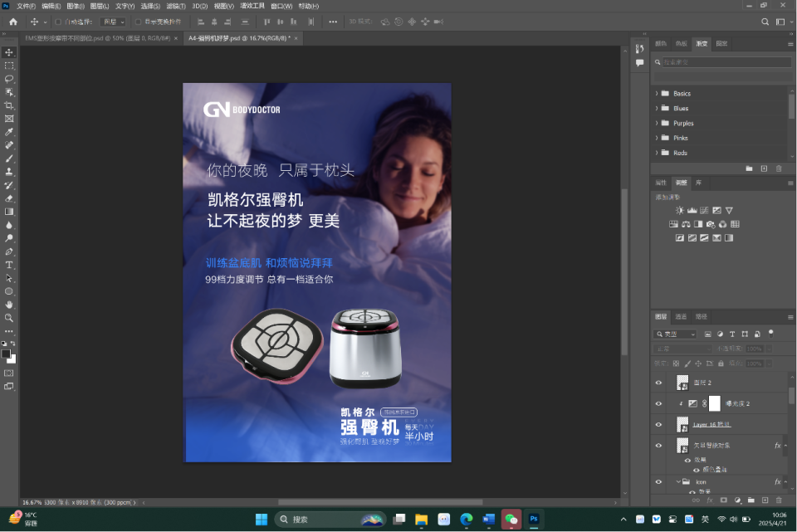The height and width of the screenshot is (532, 797).
Task: Open the 文件(F) menu
Action: [26, 6]
